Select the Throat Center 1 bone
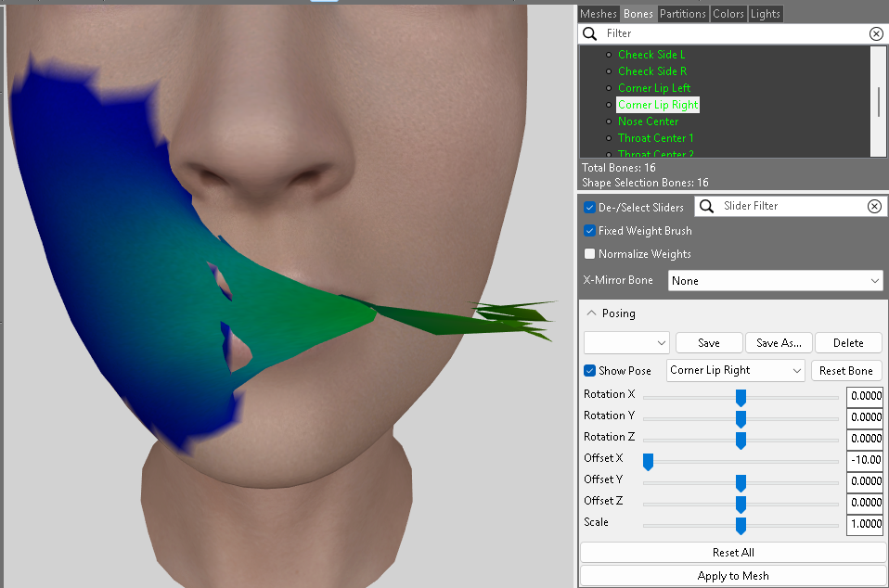Viewport: 889px width, 588px height. (x=655, y=138)
